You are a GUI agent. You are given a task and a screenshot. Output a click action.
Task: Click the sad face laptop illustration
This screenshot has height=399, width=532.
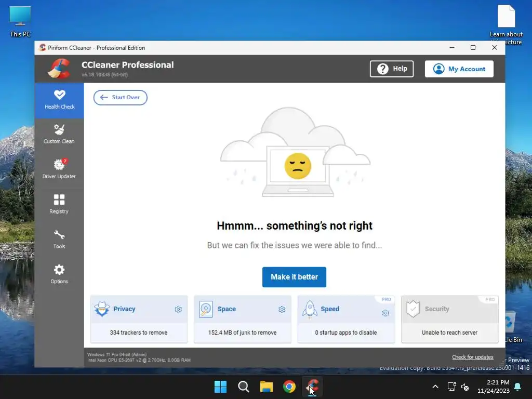click(x=296, y=152)
